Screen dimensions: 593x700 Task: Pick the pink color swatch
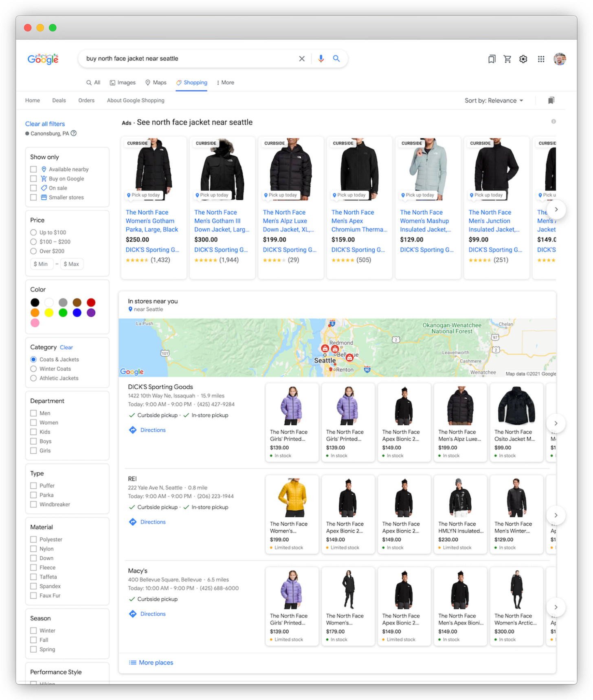35,323
